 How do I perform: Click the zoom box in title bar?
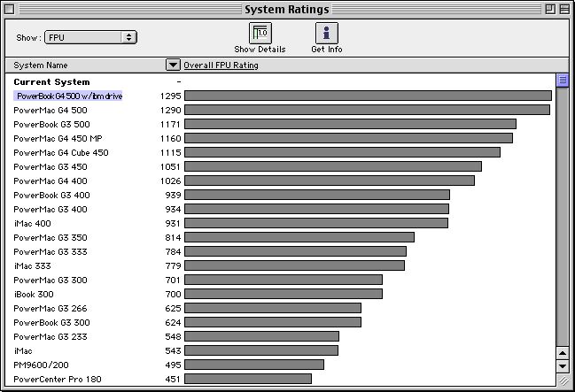click(550, 9)
